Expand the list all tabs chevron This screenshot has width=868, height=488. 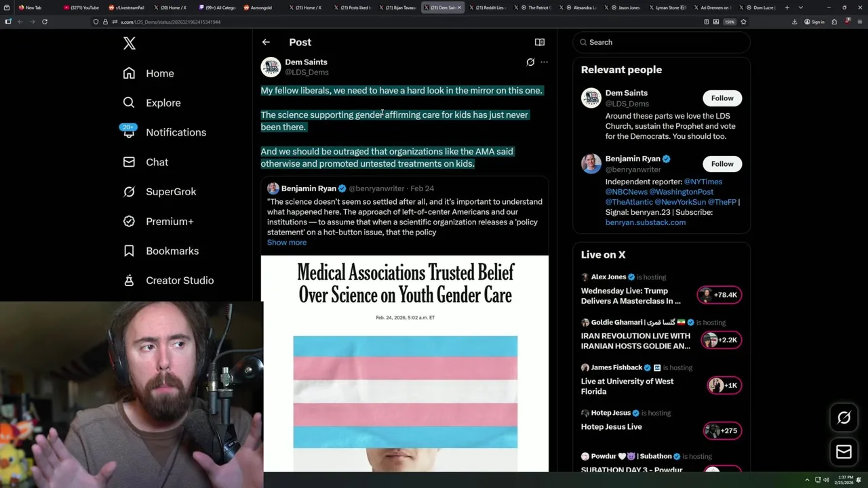[801, 7]
